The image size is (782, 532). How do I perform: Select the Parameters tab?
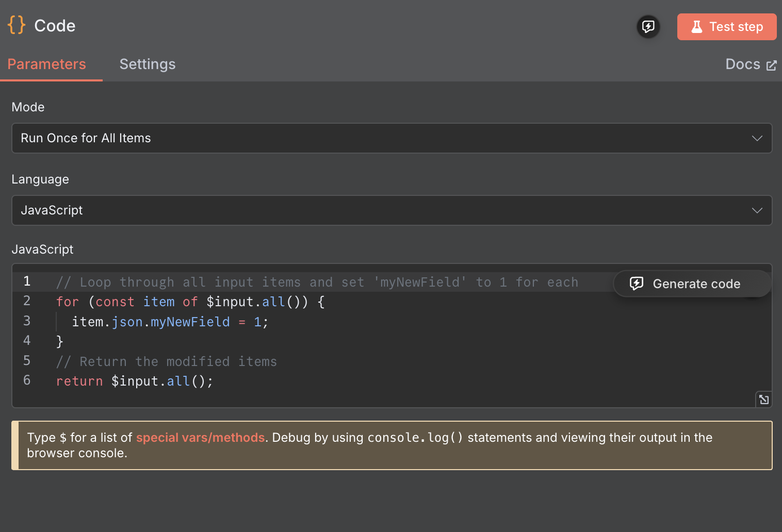click(x=46, y=64)
